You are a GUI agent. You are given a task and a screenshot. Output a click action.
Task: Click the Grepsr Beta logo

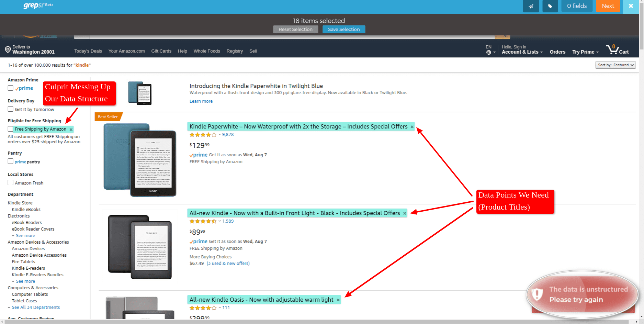pos(38,5)
